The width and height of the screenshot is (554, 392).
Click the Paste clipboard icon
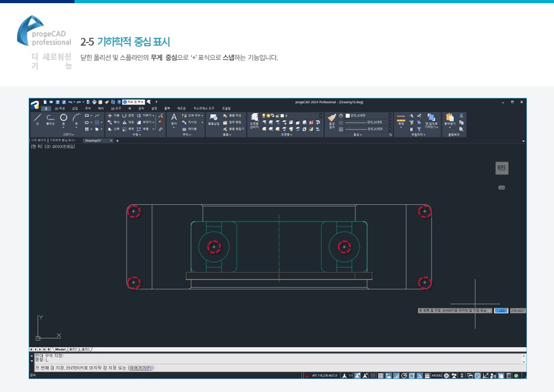450,118
